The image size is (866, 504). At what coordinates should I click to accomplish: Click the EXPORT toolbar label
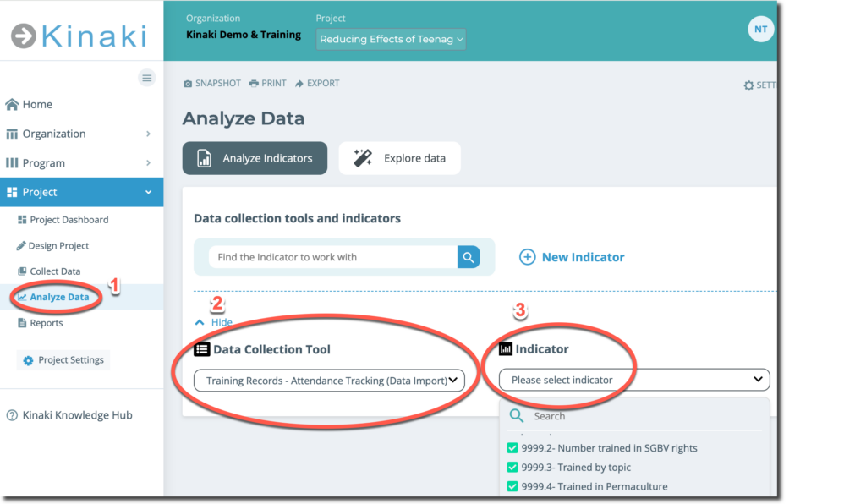[x=323, y=84]
